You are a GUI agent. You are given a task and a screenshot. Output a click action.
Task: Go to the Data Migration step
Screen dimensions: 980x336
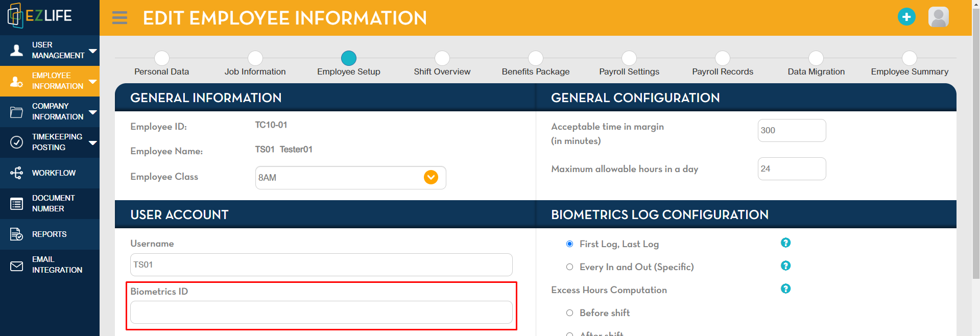pyautogui.click(x=816, y=58)
